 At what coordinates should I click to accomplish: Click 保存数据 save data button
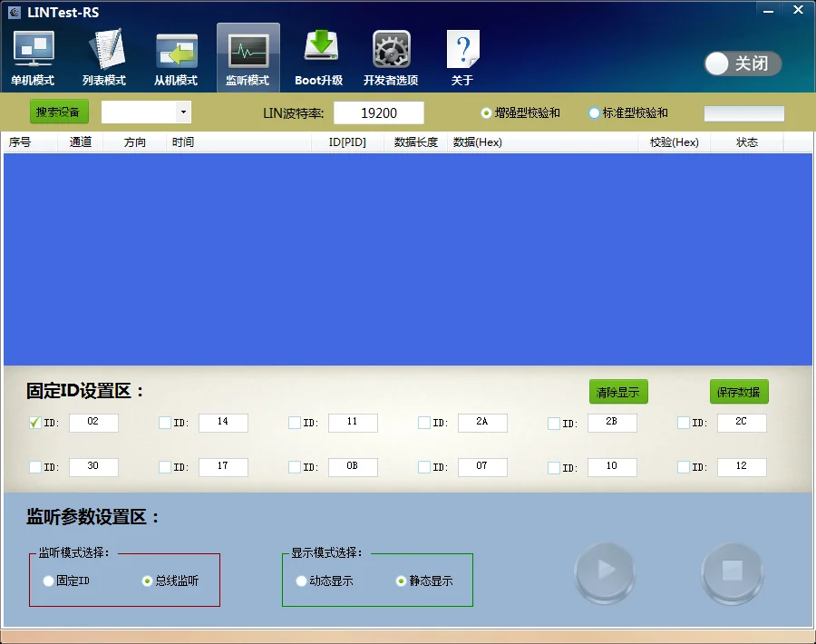(x=739, y=392)
